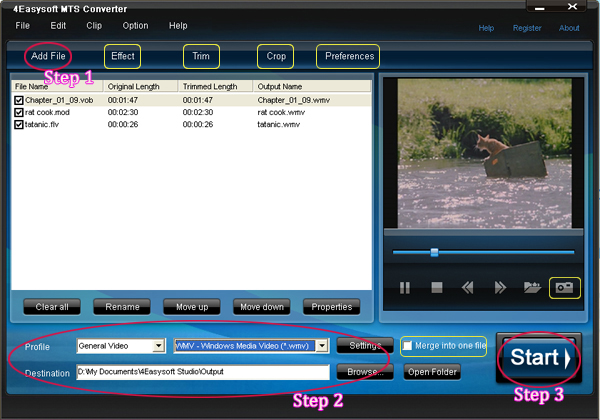The width and height of the screenshot is (600, 420).
Task: Open the Option menu
Action: click(135, 26)
